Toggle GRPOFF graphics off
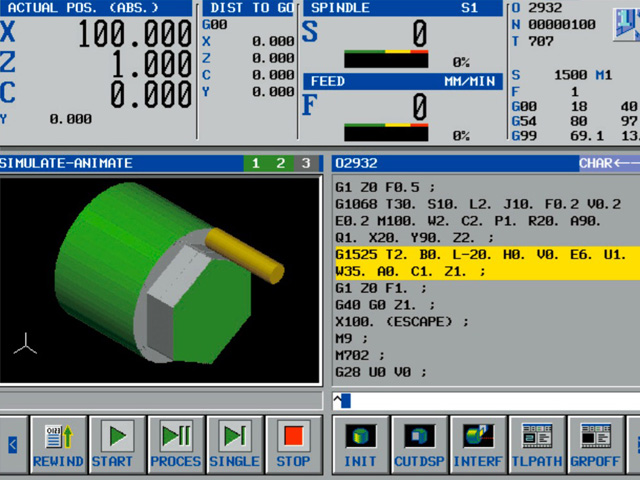 [596, 445]
